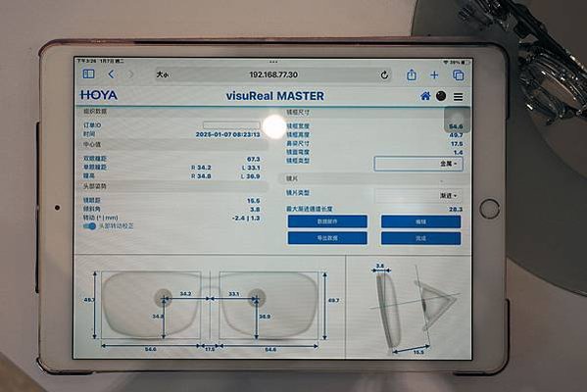
Task: Tap the three-dot multitasking control
Action: tap(273, 62)
